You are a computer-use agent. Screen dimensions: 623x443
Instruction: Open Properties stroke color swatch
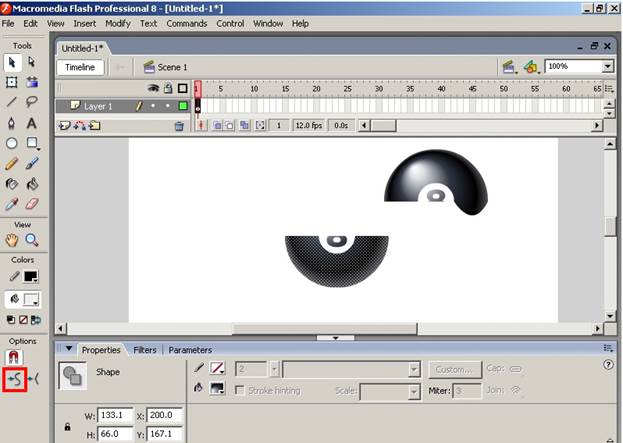(x=217, y=368)
